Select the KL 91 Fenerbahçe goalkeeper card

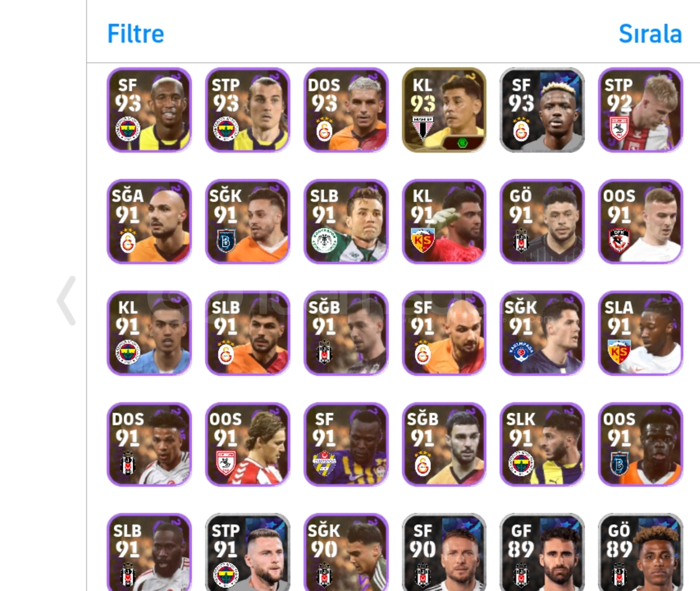149,333
